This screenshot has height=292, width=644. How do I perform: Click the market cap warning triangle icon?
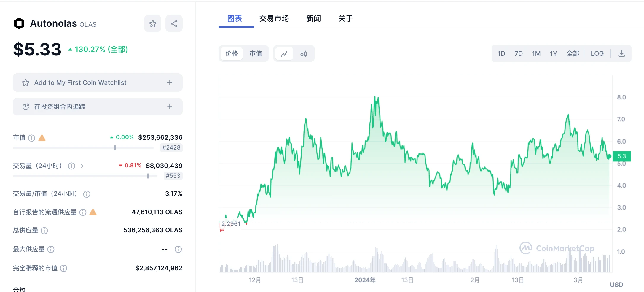coord(42,138)
